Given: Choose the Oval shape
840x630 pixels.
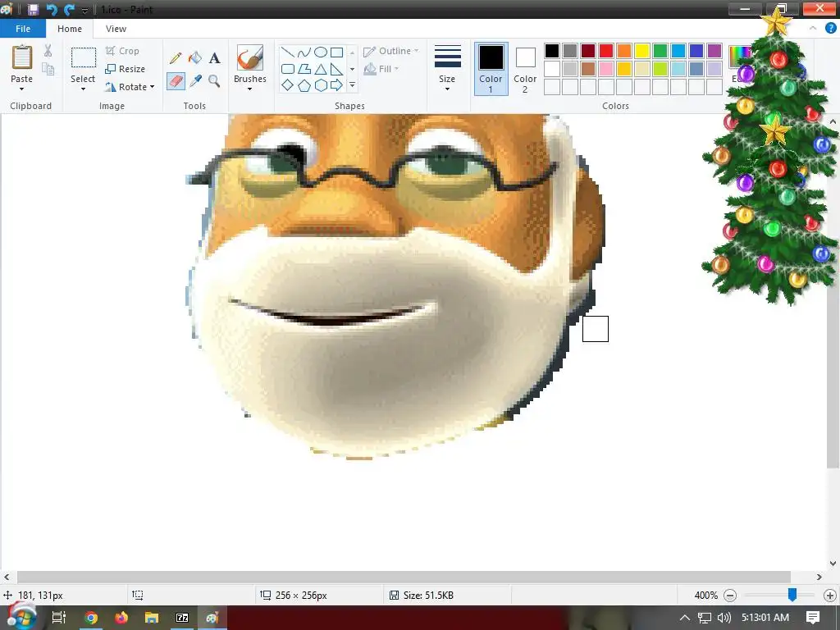Looking at the screenshot, I should point(321,52).
